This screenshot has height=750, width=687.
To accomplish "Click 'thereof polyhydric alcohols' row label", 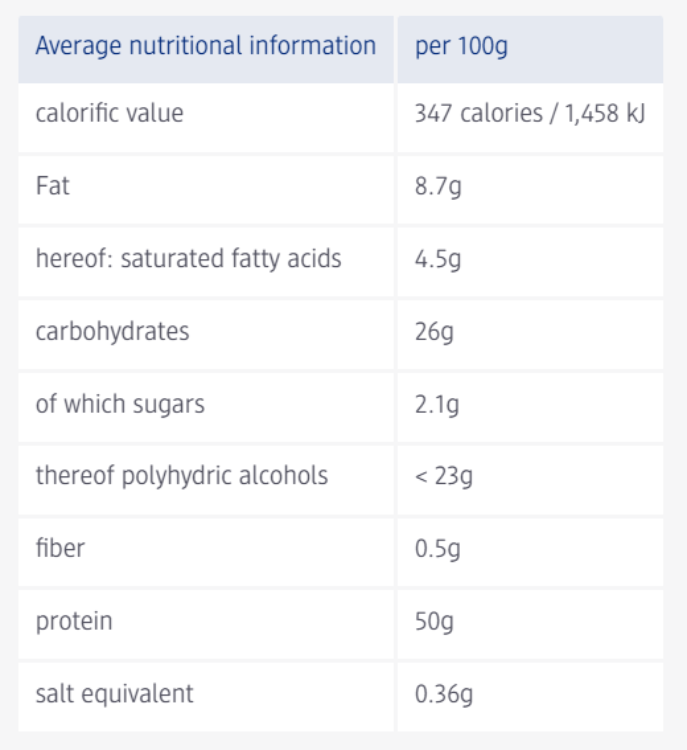I will tap(181, 476).
